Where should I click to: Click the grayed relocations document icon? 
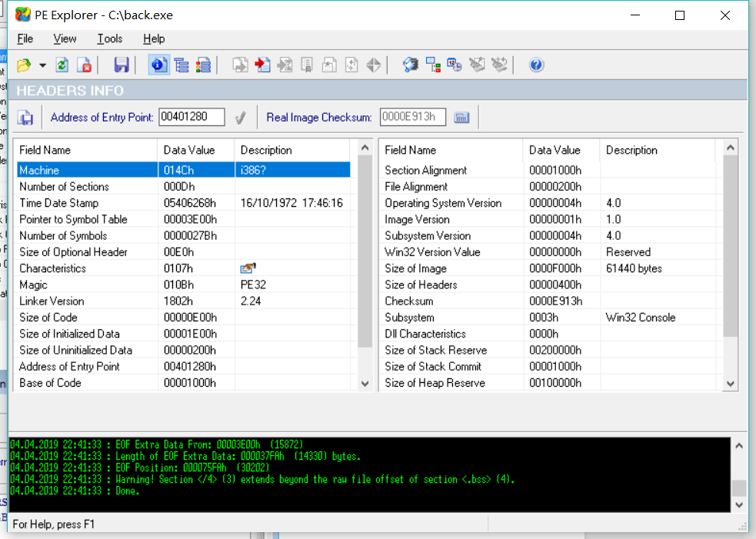pos(329,65)
